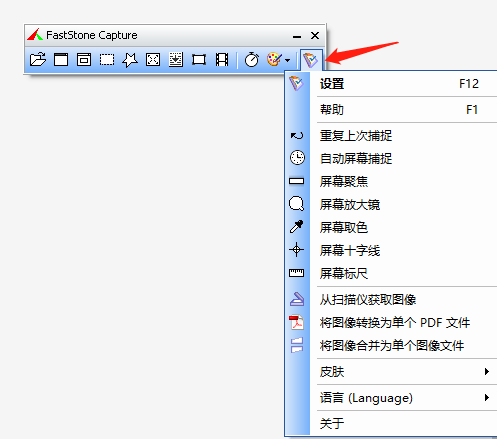Expand the 皮肤 (Skin) submenu
The width and height of the screenshot is (497, 439).
pos(391,371)
